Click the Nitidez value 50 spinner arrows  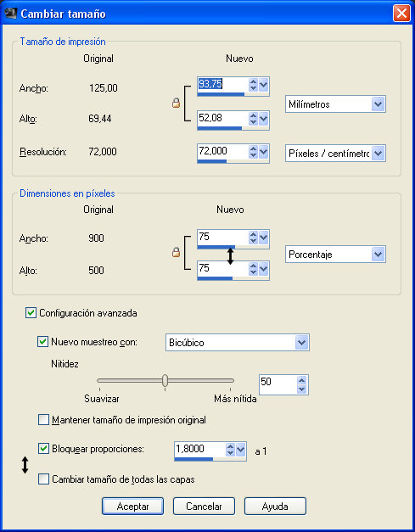click(301, 384)
